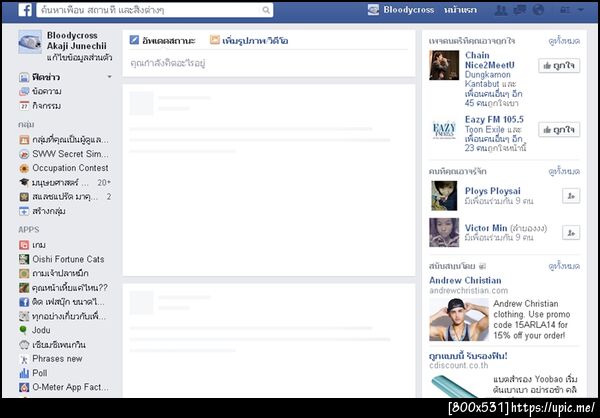Open groups you manage item
This screenshot has height=418, width=600.
pyautogui.click(x=64, y=140)
